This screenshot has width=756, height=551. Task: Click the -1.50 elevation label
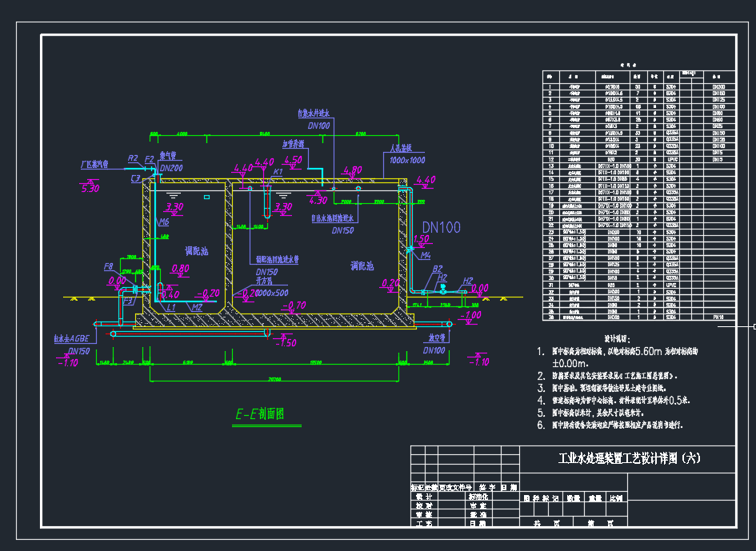pos(286,343)
